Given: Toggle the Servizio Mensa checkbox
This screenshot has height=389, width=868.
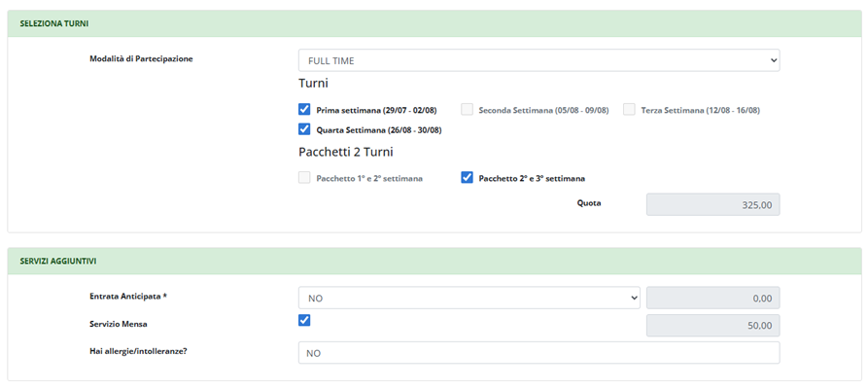Looking at the screenshot, I should point(304,320).
